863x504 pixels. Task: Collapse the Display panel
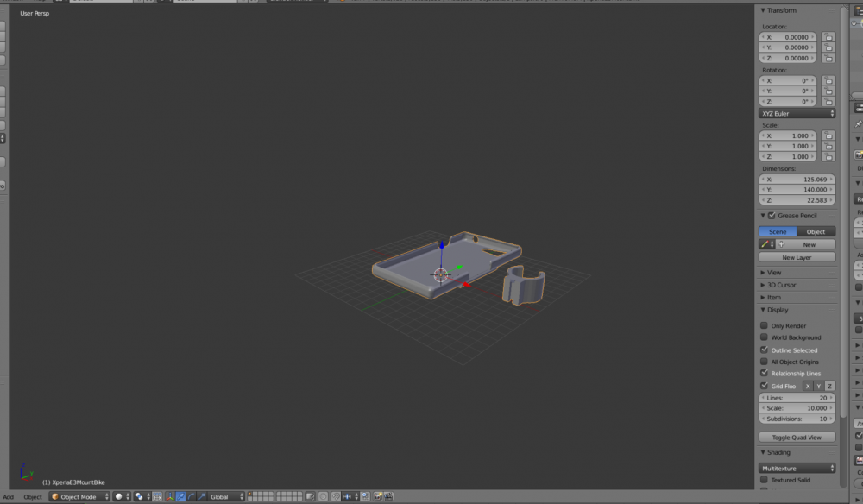tap(764, 310)
